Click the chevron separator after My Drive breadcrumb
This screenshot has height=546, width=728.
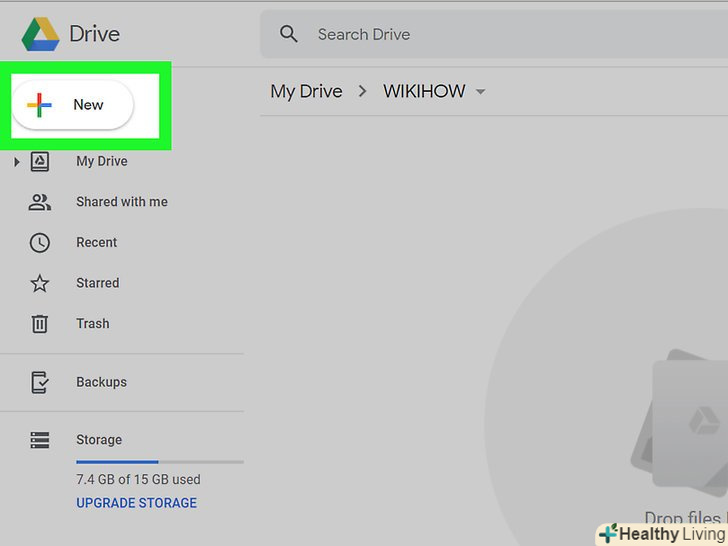[x=362, y=91]
